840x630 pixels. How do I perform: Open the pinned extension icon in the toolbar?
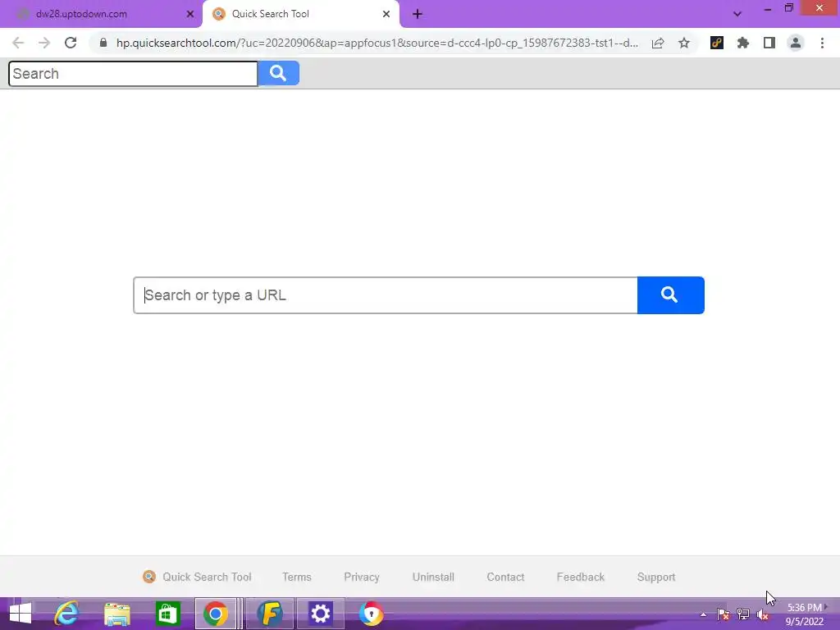pos(717,43)
